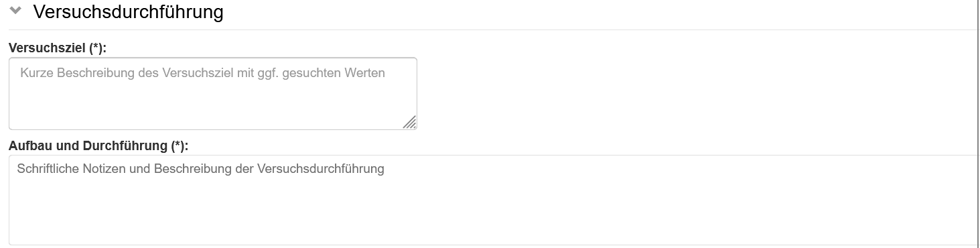Click the Versuchsdurchführung section heading
This screenshot has width=980, height=248.
128,11
